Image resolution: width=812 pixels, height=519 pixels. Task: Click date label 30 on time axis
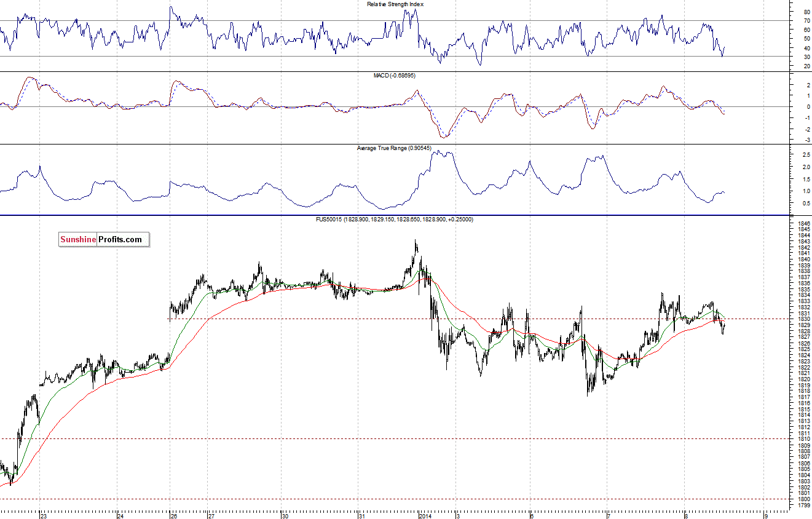point(285,516)
